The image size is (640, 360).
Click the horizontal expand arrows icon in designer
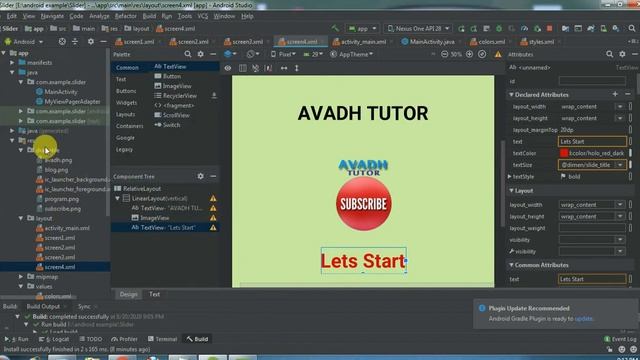click(x=284, y=68)
